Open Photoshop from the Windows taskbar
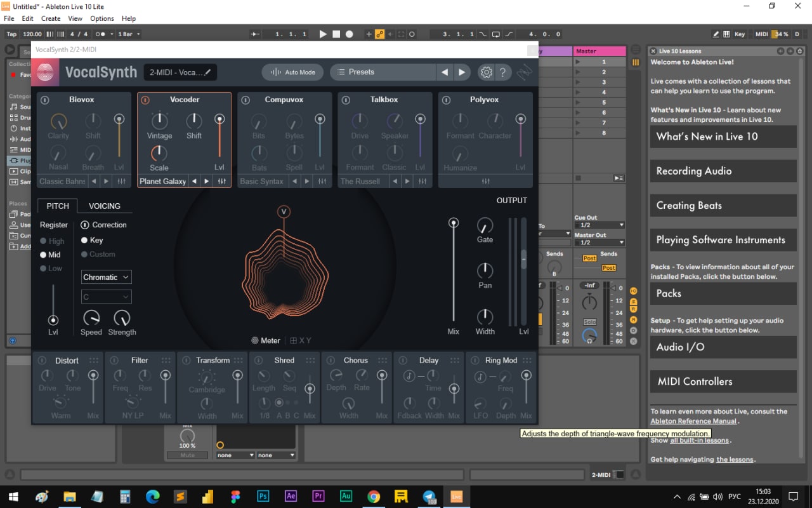 tap(263, 497)
